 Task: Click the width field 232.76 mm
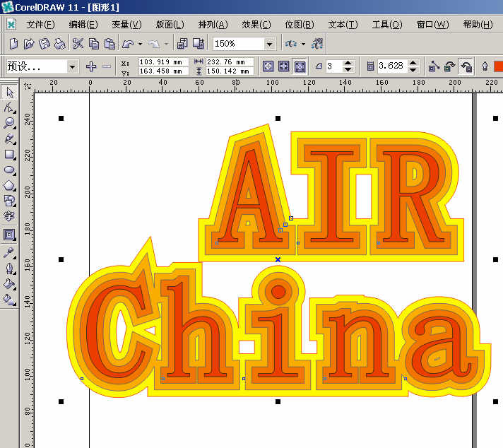point(230,61)
